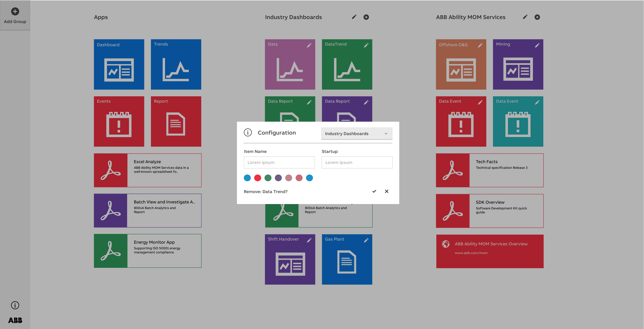
Task: Edit the Mining tile via pencil icon
Action: pyautogui.click(x=537, y=45)
